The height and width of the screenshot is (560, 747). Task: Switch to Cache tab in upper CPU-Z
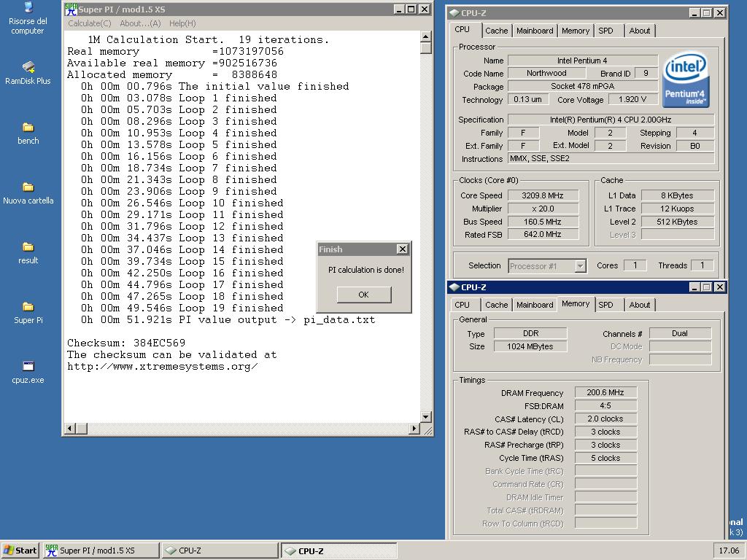coord(496,31)
